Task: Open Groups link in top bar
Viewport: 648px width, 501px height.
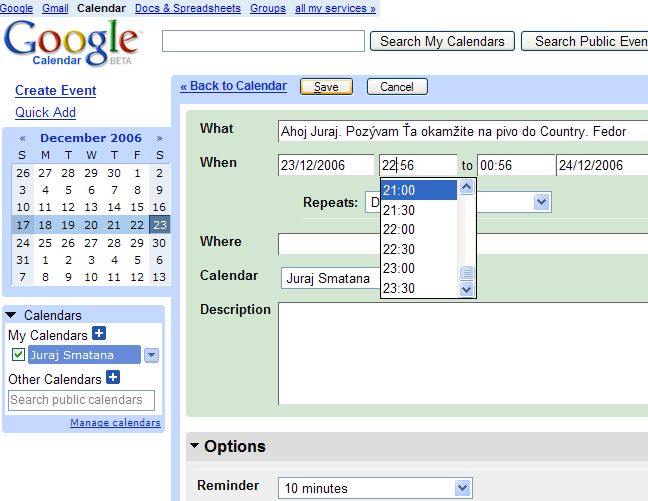Action: point(268,8)
